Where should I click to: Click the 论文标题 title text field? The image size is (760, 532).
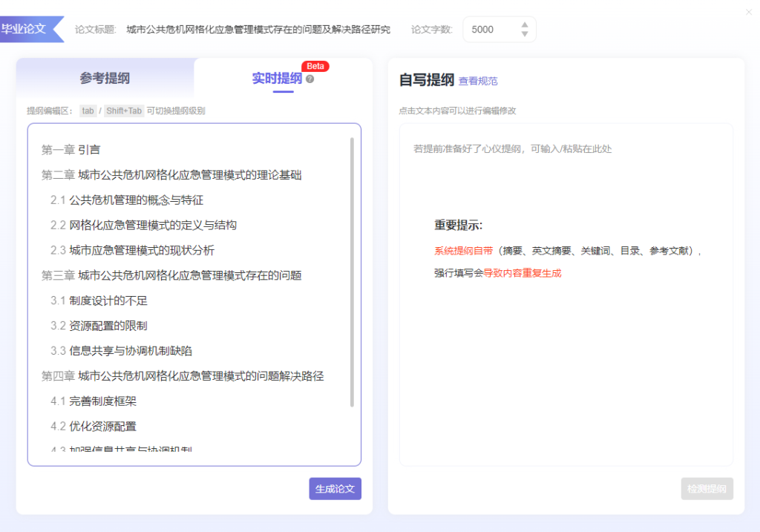coord(258,30)
